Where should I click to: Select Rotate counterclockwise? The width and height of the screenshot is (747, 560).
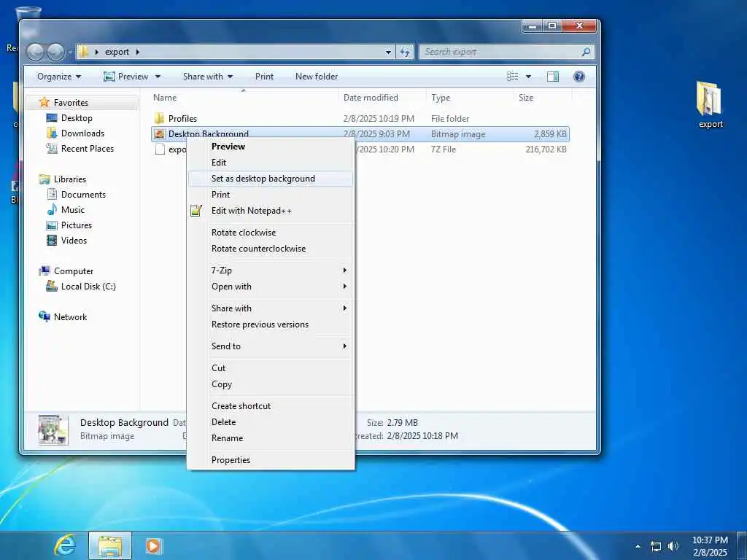pos(271,249)
